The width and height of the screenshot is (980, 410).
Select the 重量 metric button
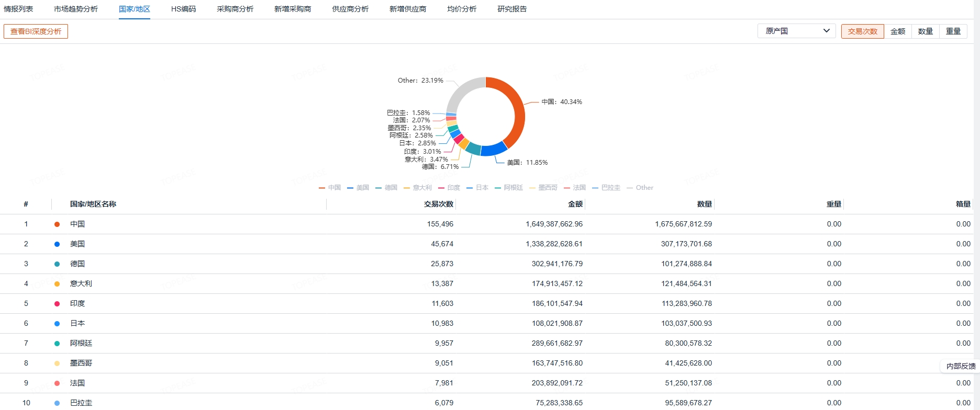tap(953, 31)
